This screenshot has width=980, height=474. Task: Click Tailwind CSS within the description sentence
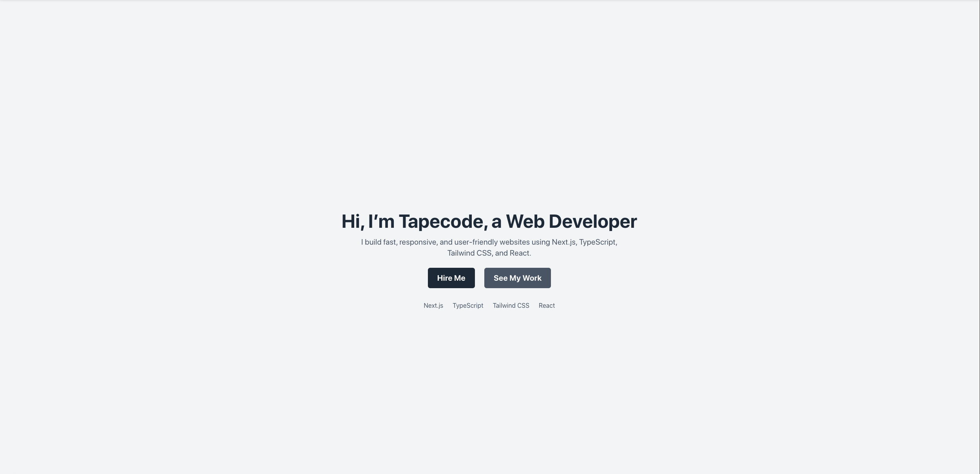(470, 253)
